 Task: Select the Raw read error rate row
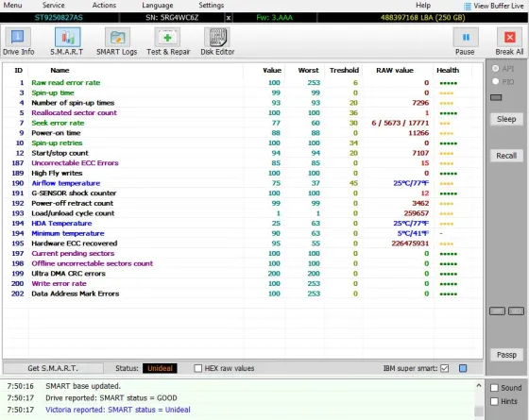click(243, 83)
